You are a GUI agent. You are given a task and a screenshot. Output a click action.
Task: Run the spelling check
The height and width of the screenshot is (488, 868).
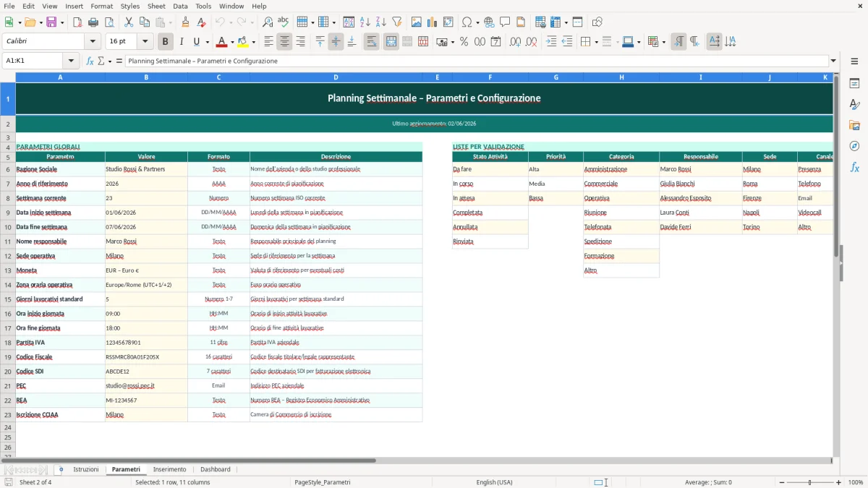283,22
